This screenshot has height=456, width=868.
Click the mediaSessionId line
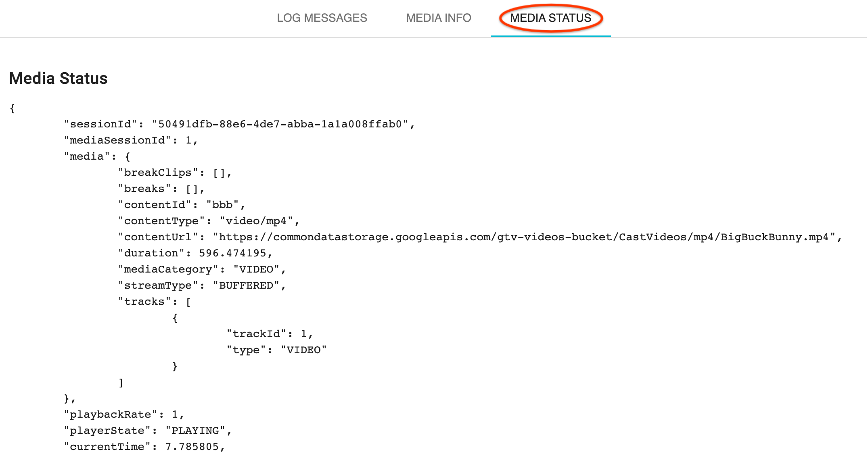130,140
